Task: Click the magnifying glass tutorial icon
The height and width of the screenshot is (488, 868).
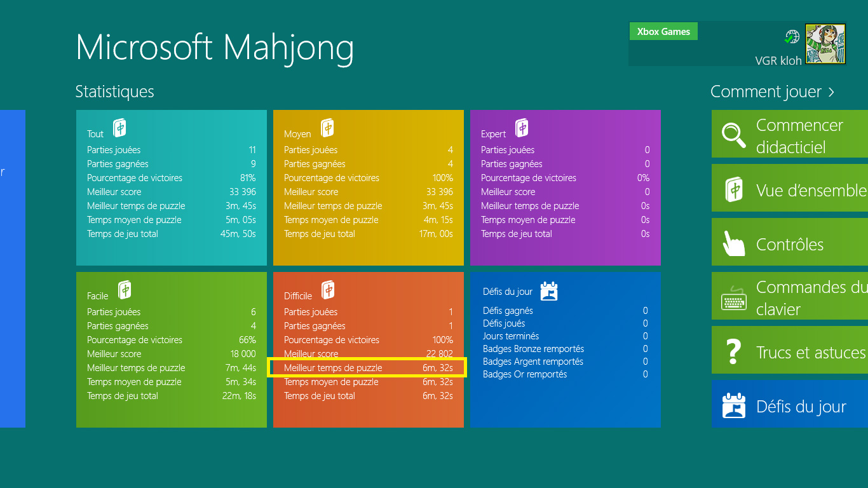Action: [x=733, y=135]
